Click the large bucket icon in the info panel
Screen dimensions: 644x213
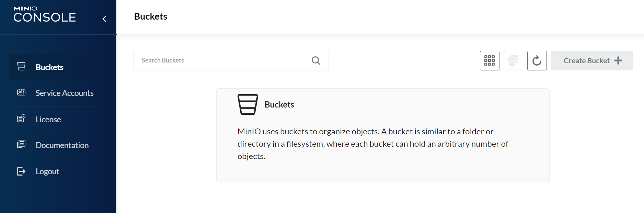tap(248, 104)
